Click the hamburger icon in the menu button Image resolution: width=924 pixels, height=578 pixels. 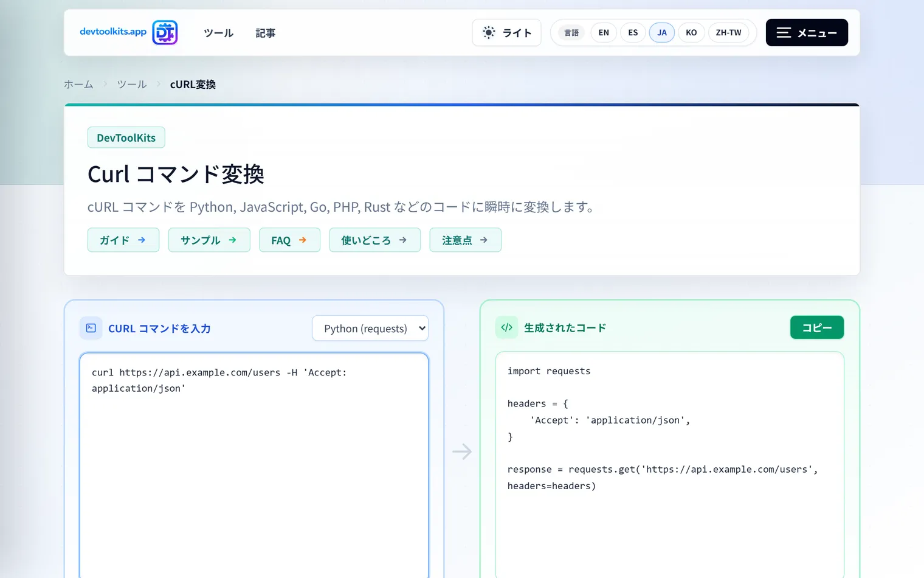click(784, 33)
